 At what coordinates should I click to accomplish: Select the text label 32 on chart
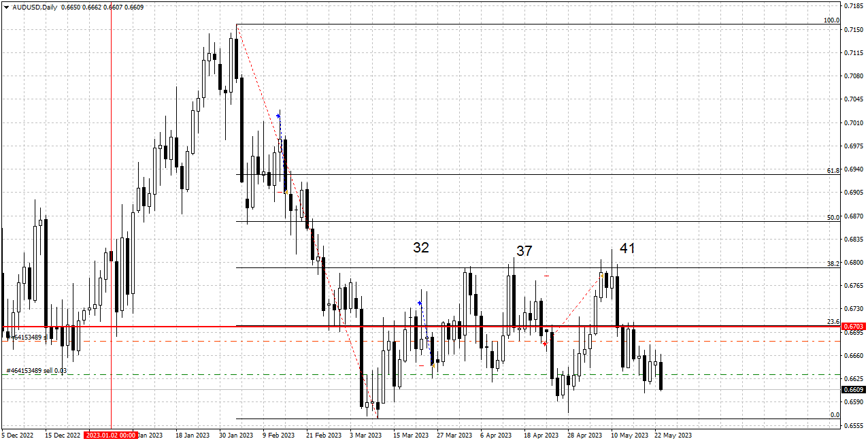point(421,248)
